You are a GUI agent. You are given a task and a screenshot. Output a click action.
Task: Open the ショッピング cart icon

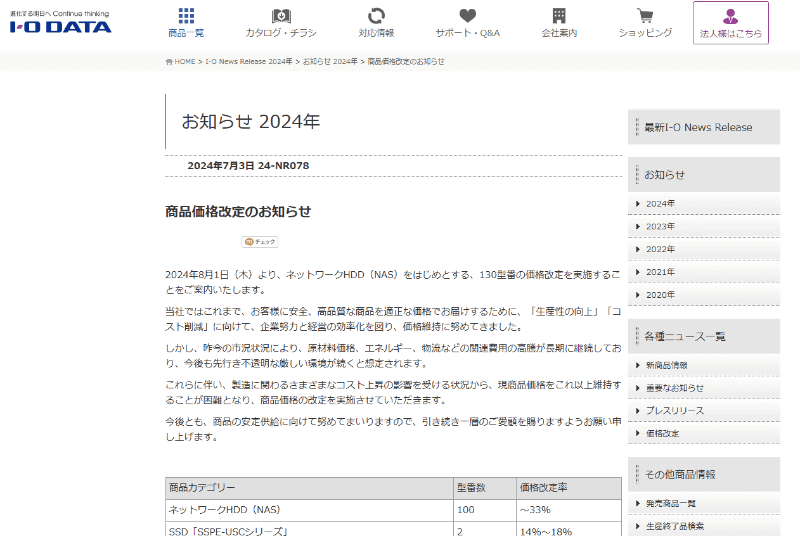(645, 16)
